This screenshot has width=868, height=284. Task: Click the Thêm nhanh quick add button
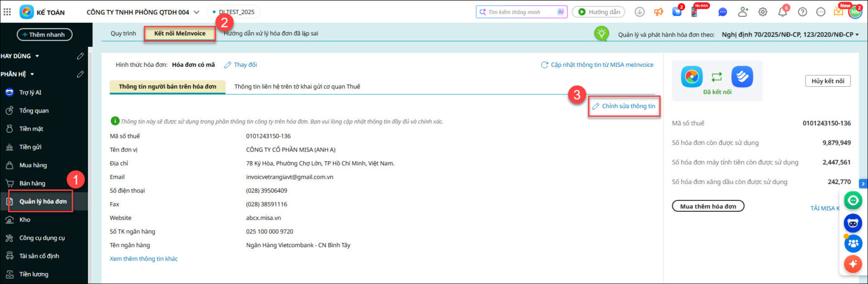click(x=44, y=35)
